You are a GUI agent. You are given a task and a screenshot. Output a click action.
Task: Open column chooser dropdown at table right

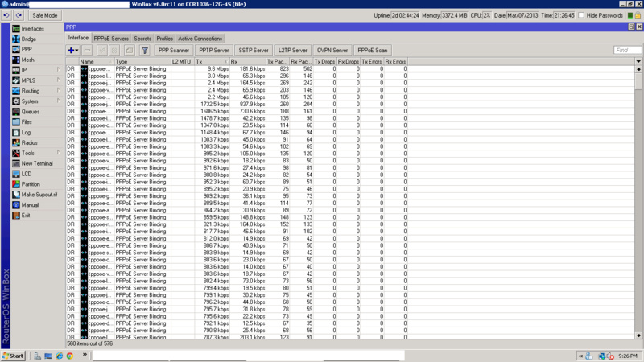click(638, 61)
